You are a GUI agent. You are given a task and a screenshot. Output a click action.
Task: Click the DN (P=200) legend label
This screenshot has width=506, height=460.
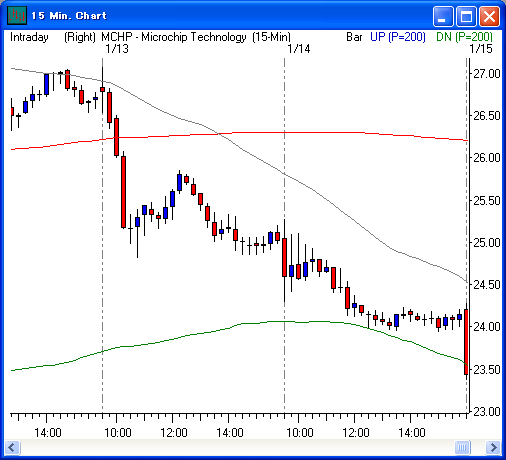tap(464, 37)
